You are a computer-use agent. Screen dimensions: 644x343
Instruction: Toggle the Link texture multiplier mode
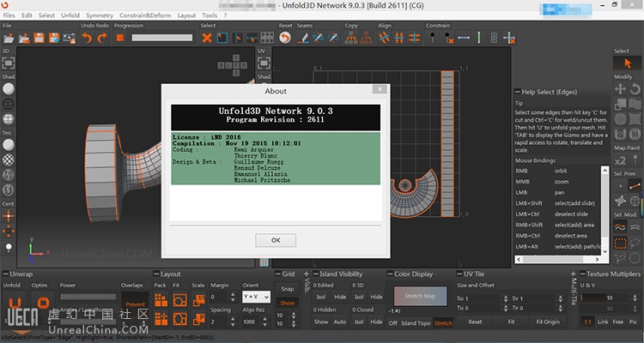pos(603,322)
